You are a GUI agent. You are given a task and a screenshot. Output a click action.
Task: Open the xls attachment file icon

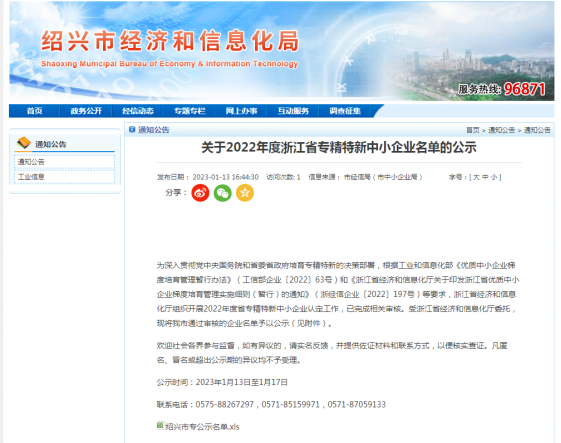(x=160, y=425)
